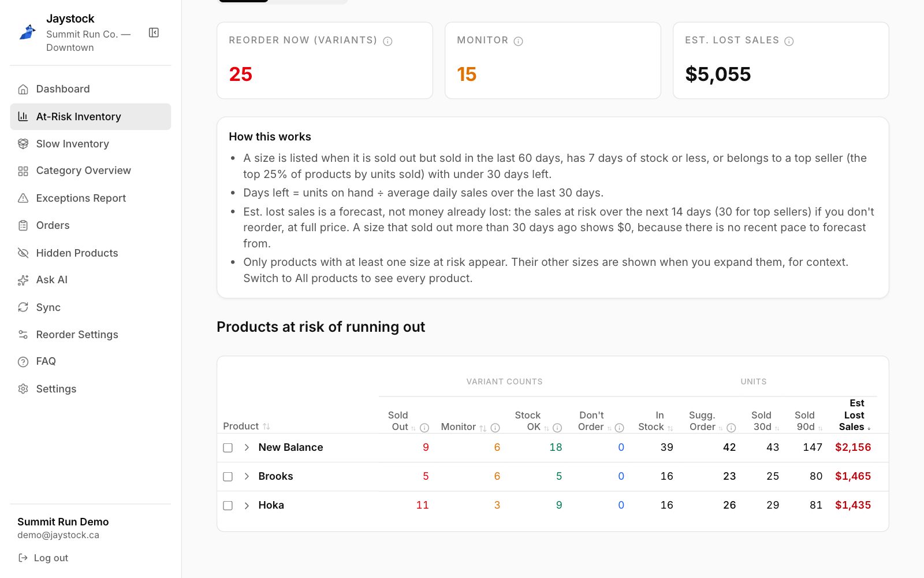View Hidden Products

91,253
